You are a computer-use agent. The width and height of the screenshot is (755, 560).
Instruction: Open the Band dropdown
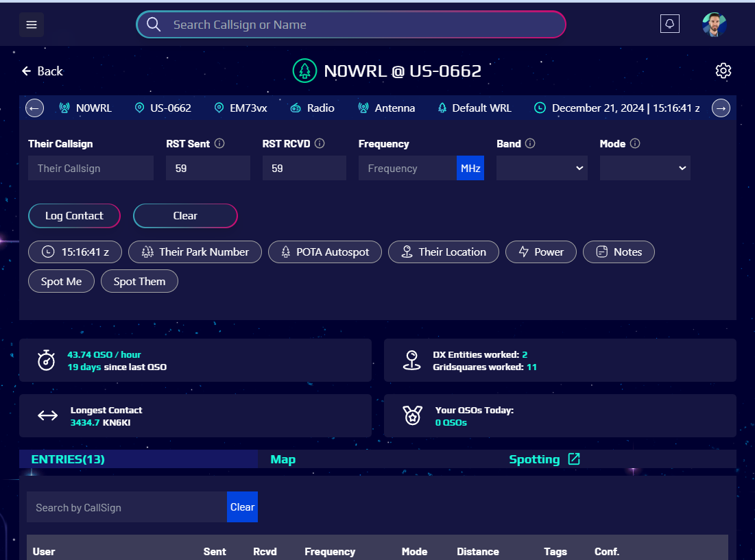542,168
